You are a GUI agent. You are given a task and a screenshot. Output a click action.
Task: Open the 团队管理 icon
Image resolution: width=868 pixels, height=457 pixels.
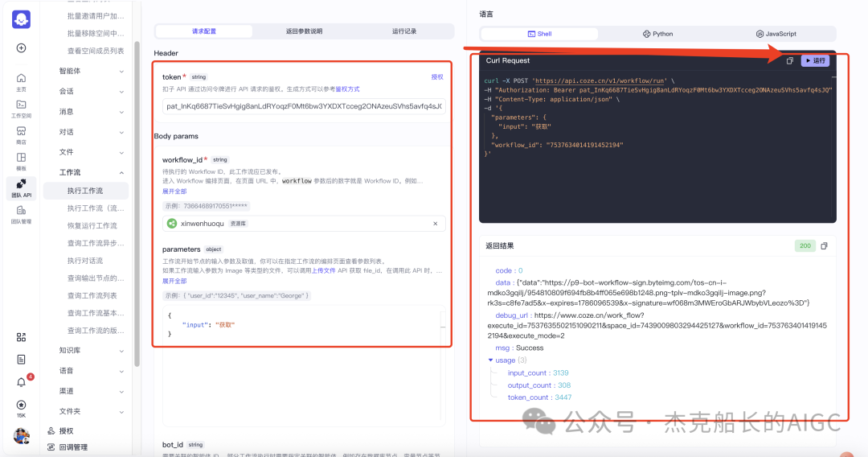[x=21, y=214]
